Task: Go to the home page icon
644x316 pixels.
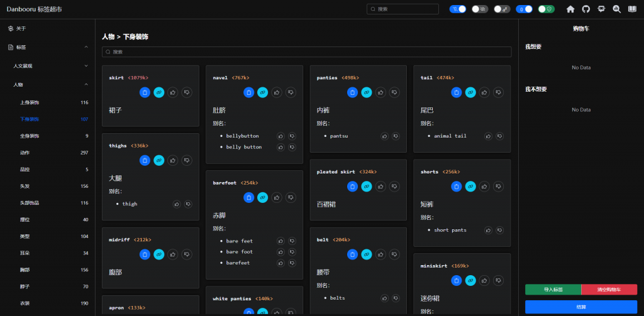Action: 570,9
